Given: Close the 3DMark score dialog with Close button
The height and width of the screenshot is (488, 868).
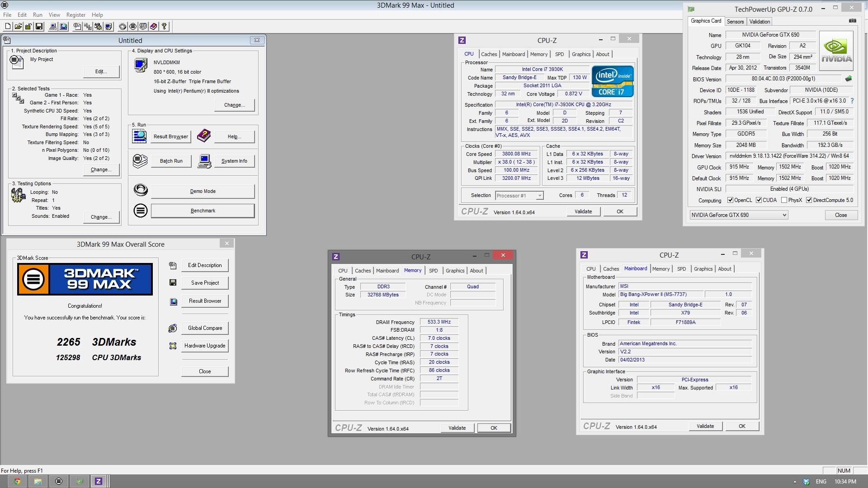Looking at the screenshot, I should coord(205,371).
